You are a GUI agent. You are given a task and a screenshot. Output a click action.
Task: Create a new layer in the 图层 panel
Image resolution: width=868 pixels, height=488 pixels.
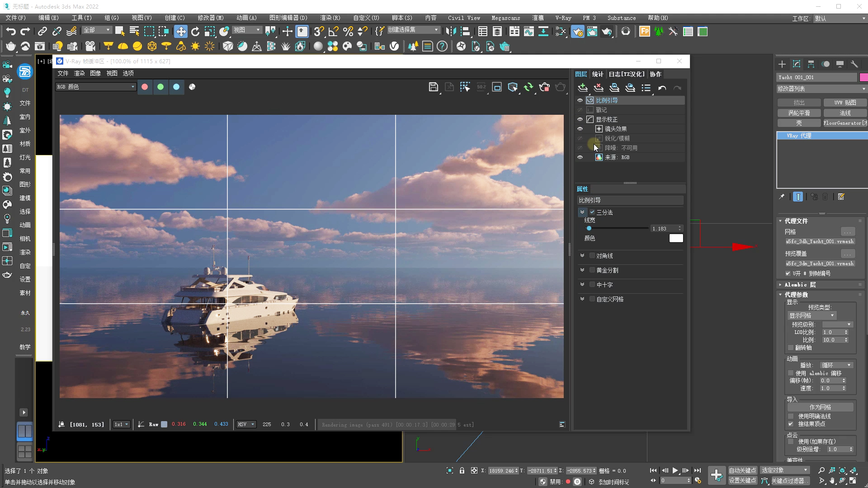582,88
